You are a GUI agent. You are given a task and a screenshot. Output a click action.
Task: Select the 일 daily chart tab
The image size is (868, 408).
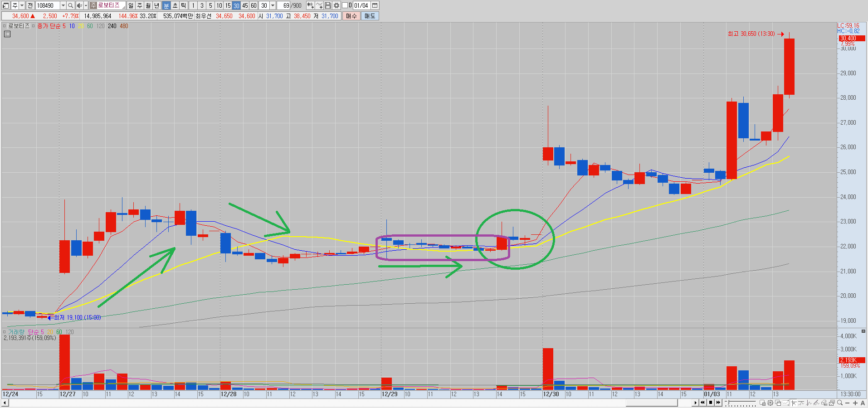[131, 5]
